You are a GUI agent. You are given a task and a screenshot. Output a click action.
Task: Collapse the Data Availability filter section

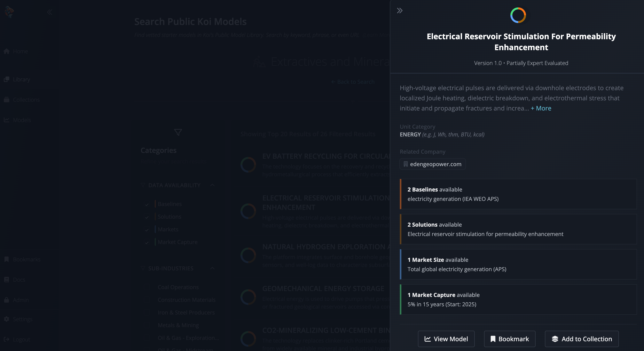click(x=212, y=185)
